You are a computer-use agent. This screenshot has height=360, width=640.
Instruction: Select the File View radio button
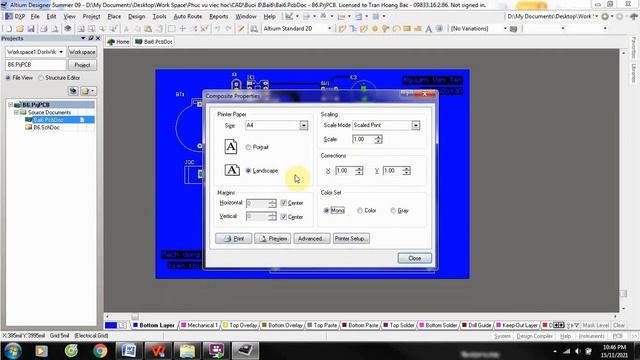[x=8, y=78]
